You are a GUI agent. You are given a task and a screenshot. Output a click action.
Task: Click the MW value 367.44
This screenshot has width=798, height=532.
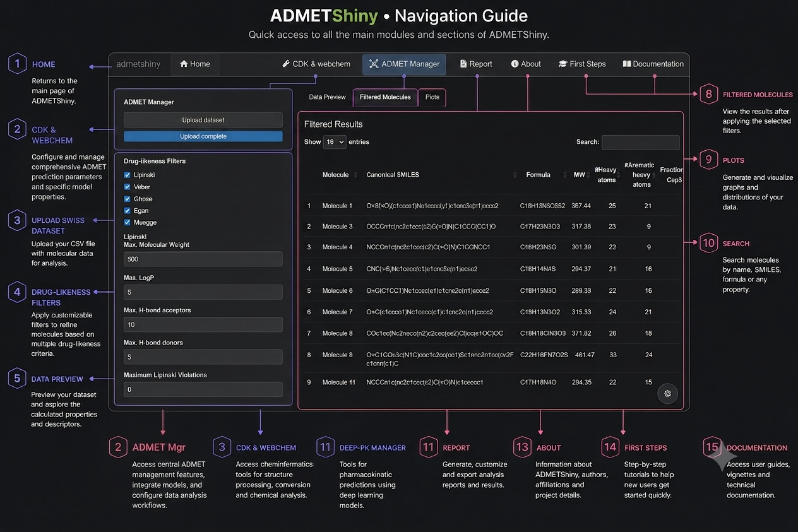[x=581, y=206]
